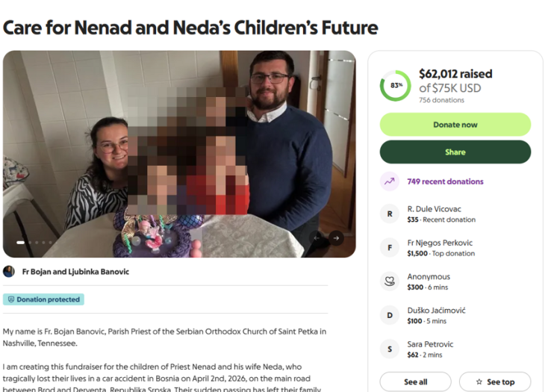Image resolution: width=560 pixels, height=392 pixels.
Task: Click the next photo arrow in carousel
Action: pyautogui.click(x=336, y=238)
